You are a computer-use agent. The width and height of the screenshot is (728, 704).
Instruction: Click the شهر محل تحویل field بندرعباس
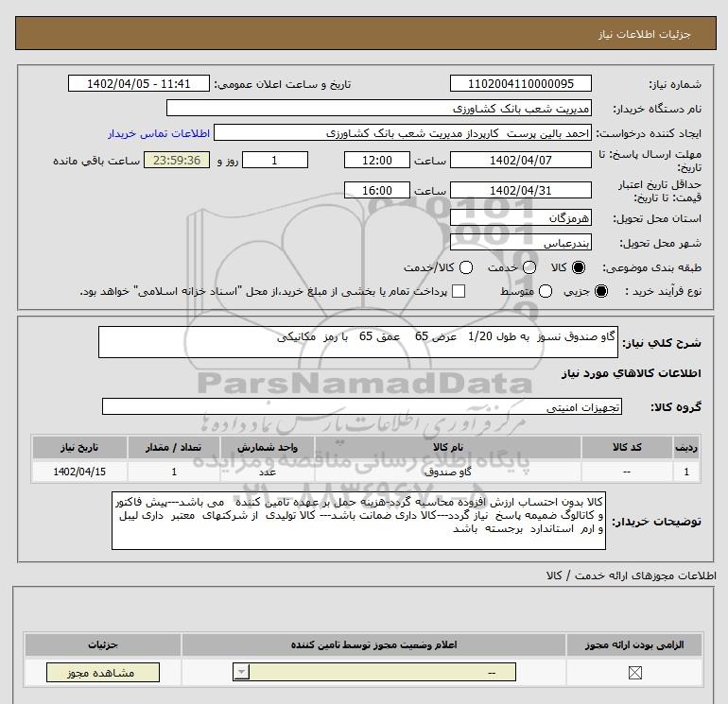pyautogui.click(x=520, y=242)
